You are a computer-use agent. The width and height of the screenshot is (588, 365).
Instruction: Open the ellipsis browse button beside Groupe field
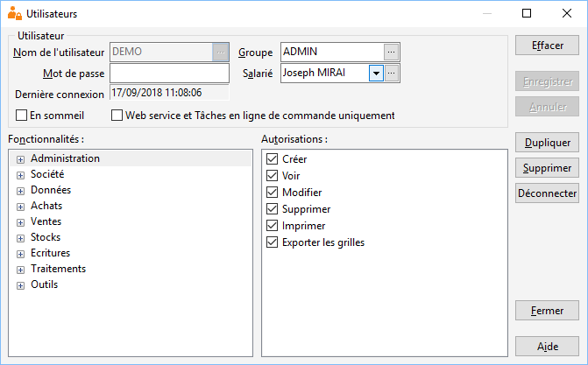pos(391,53)
